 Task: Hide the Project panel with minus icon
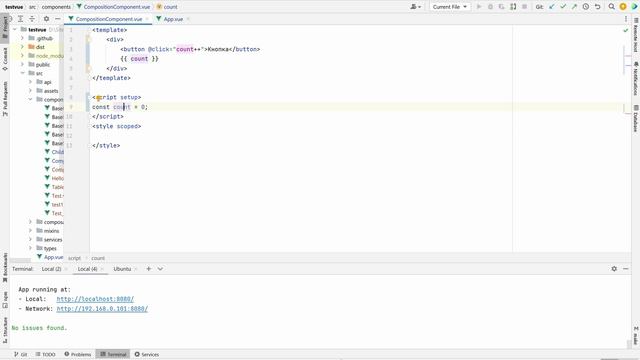click(x=58, y=19)
